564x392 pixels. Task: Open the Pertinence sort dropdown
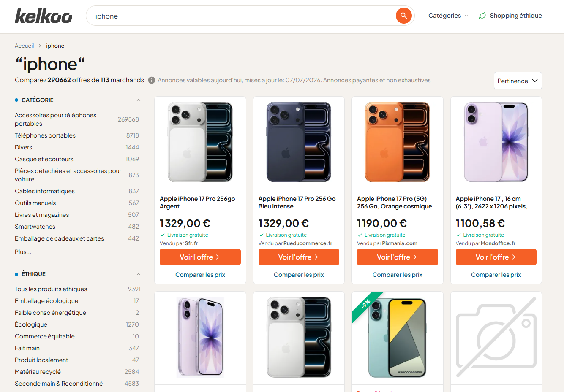coord(518,81)
